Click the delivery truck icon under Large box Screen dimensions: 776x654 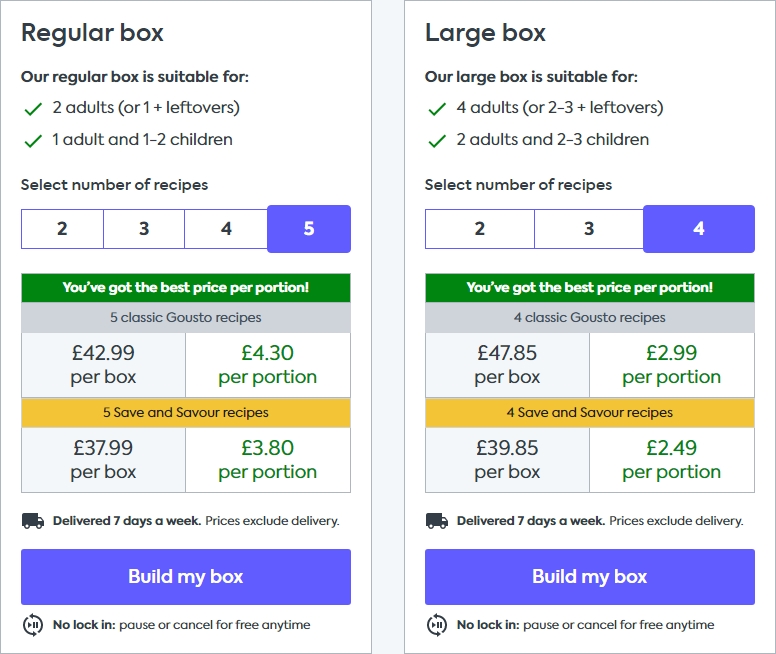[x=437, y=521]
